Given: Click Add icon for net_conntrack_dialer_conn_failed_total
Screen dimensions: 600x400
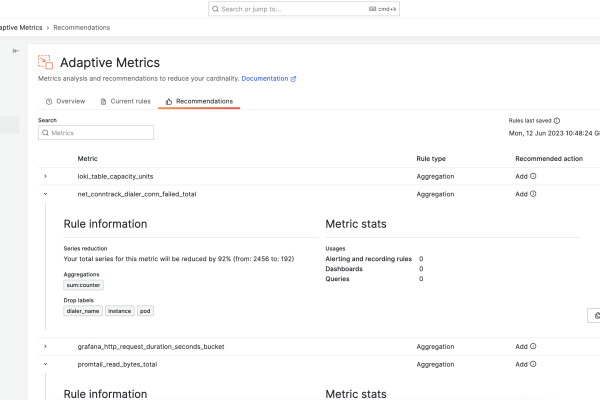Looking at the screenshot, I should tap(533, 194).
